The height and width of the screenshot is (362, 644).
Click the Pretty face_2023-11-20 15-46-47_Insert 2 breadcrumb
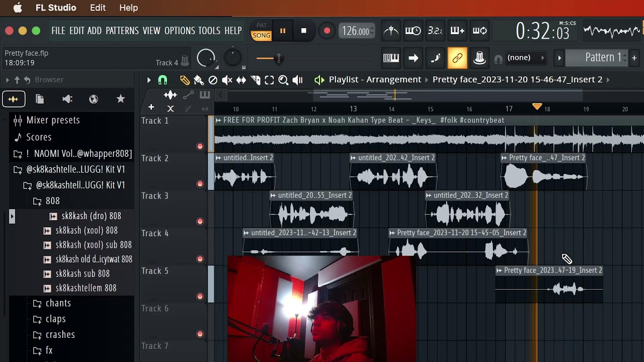[x=517, y=79]
